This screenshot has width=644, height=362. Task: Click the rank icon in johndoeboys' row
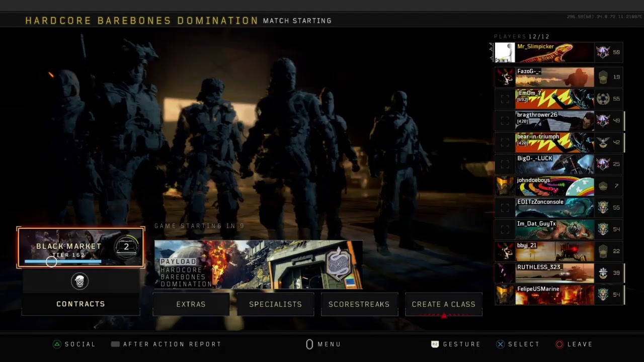(x=603, y=186)
